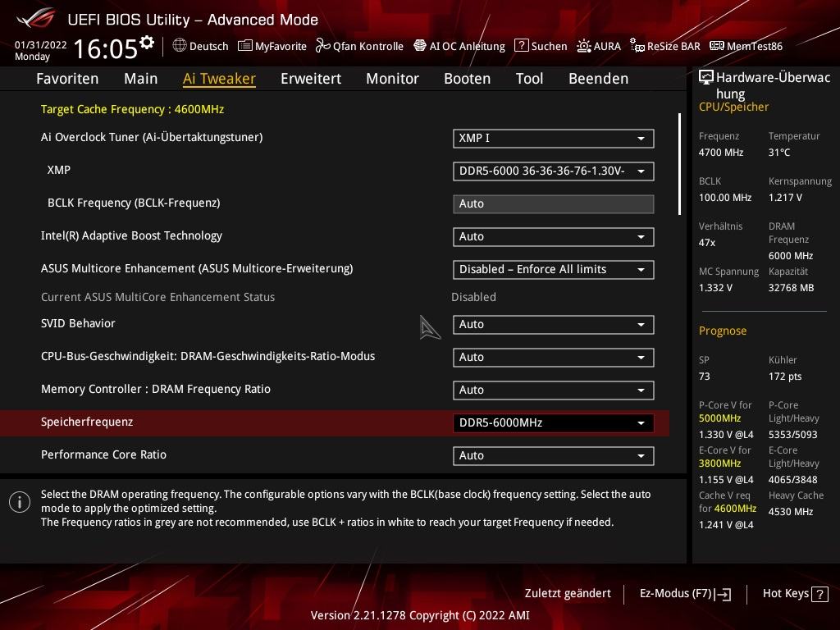The image size is (840, 630).
Task: Select the Speicherfrequenz row label
Action: point(87,422)
